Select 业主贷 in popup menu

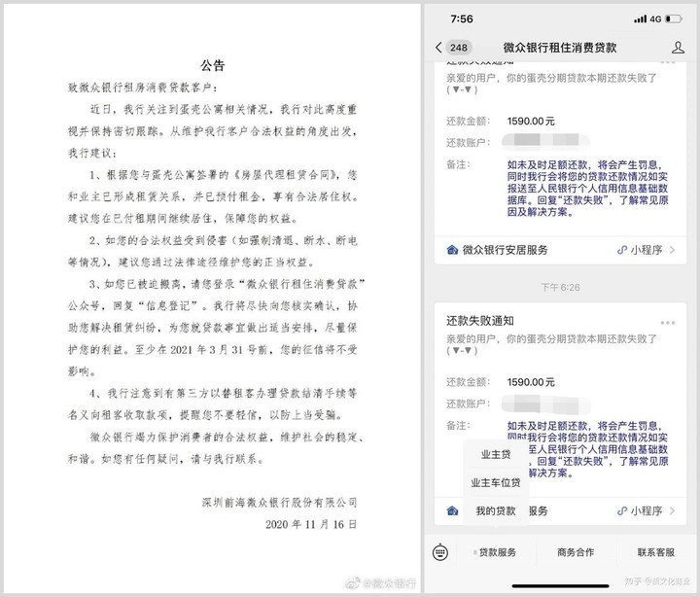click(496, 455)
